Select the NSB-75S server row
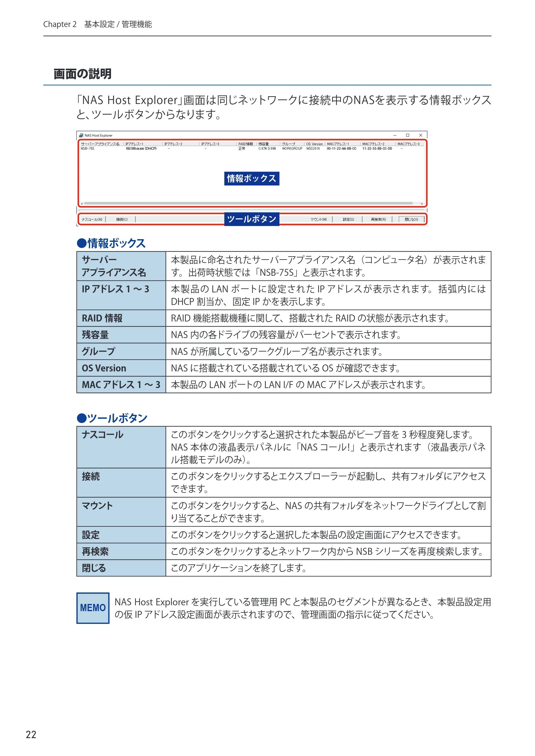 pos(252,149)
